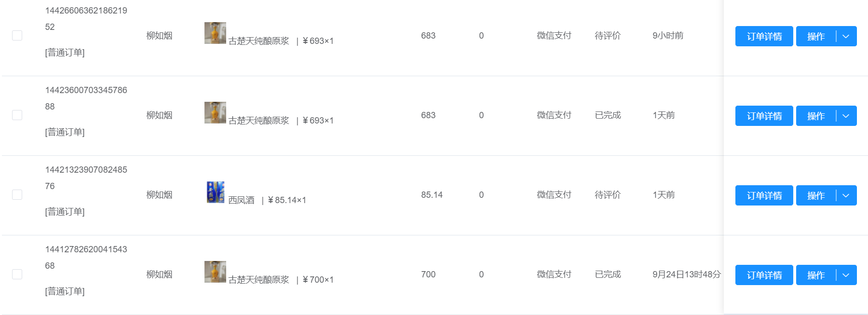This screenshot has width=868, height=315.
Task: Click 古楚天纯酿原浆 product name at ¥700
Action: click(x=258, y=280)
